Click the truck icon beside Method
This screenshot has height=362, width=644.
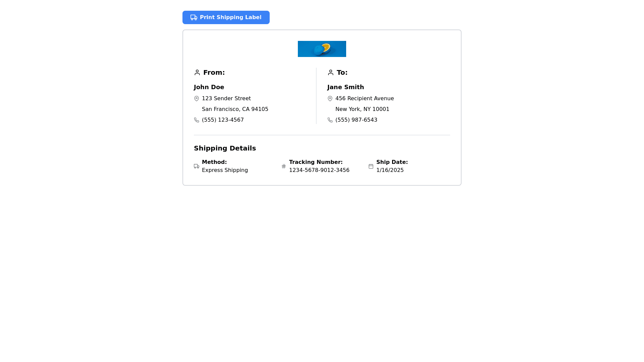tap(197, 166)
